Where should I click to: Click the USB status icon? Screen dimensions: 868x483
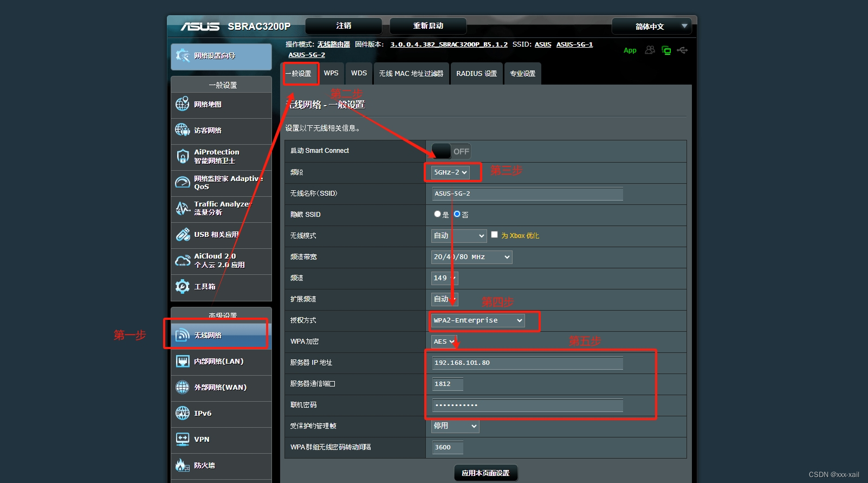pos(682,50)
